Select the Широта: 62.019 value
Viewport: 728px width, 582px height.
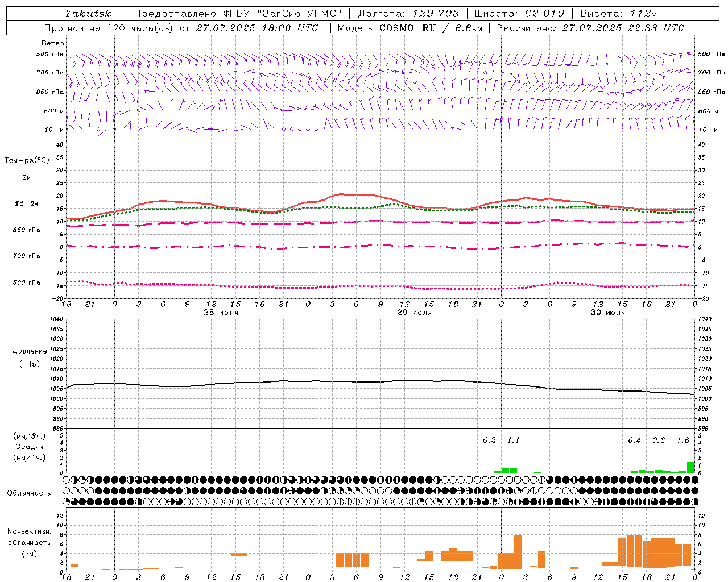(x=519, y=13)
